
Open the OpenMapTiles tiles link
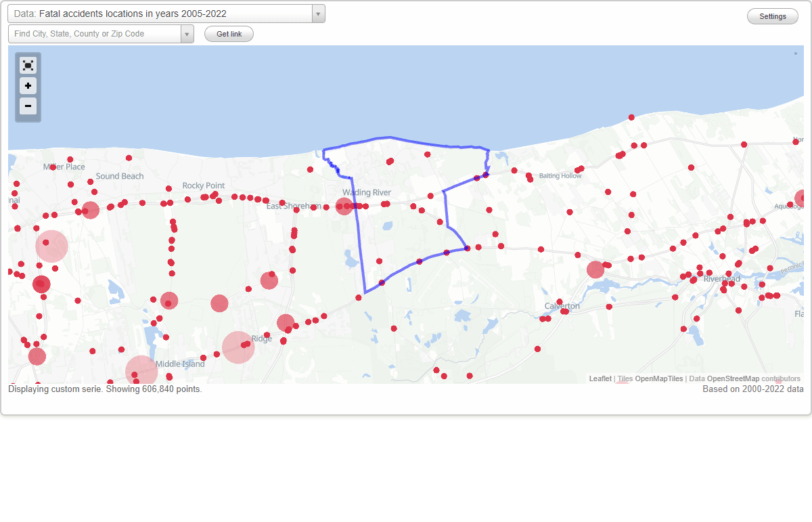660,378
